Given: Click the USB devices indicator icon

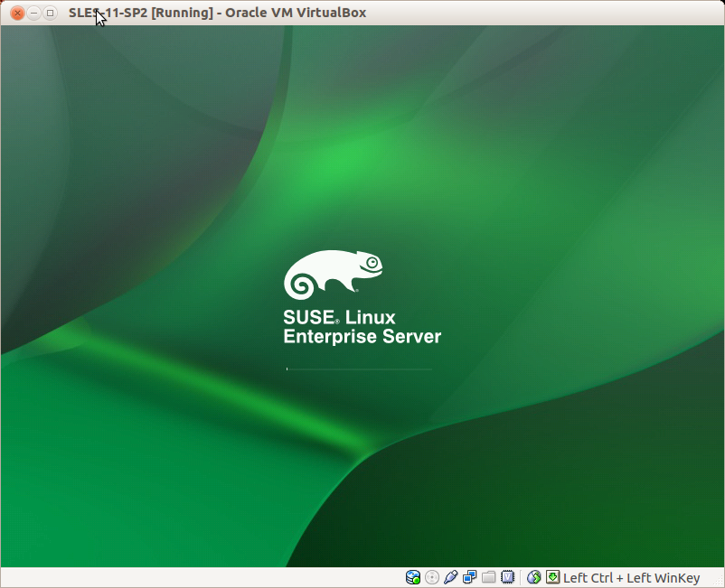Looking at the screenshot, I should click(451, 577).
